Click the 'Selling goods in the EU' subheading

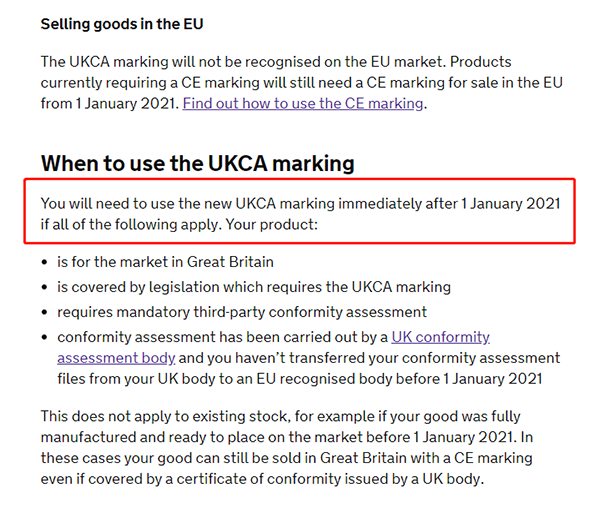[x=122, y=24]
